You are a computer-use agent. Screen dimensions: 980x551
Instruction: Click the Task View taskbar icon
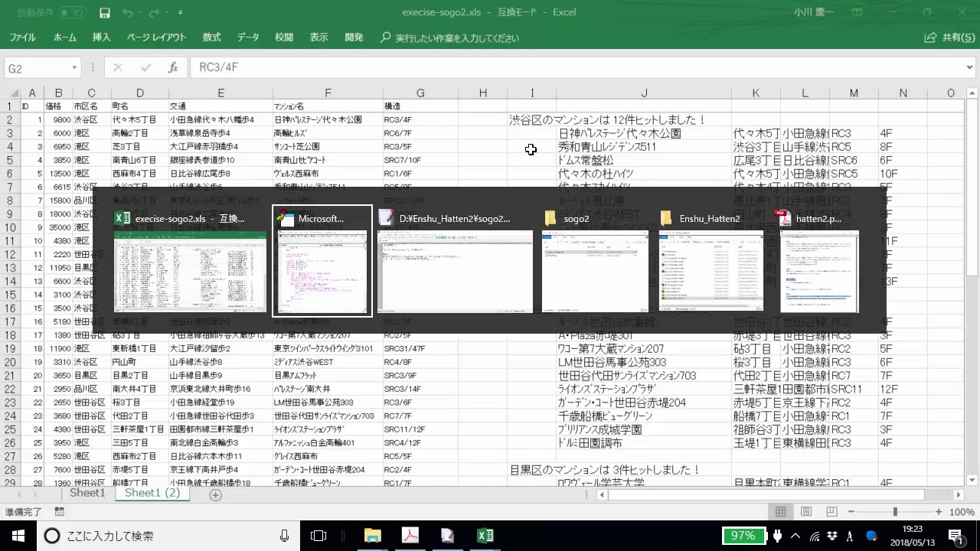click(318, 536)
